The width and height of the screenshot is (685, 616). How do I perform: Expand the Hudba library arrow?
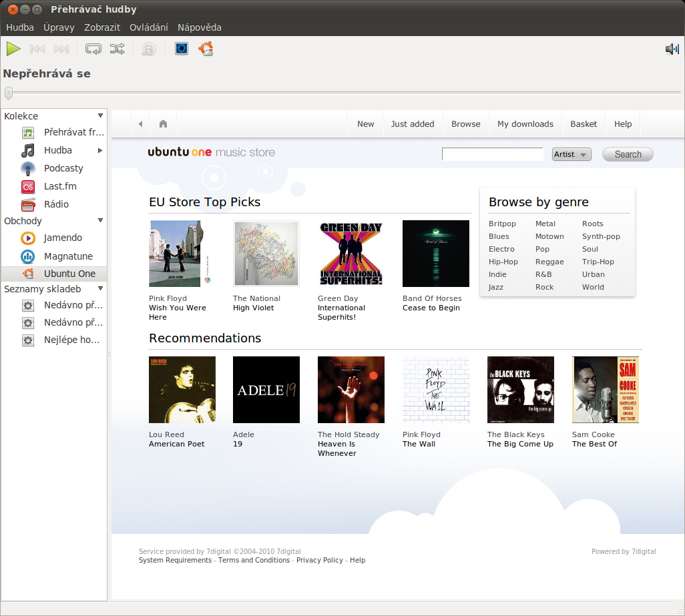click(x=100, y=151)
